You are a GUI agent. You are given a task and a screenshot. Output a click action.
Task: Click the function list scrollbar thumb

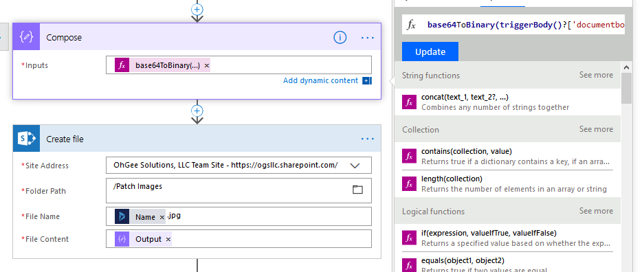pos(626,88)
